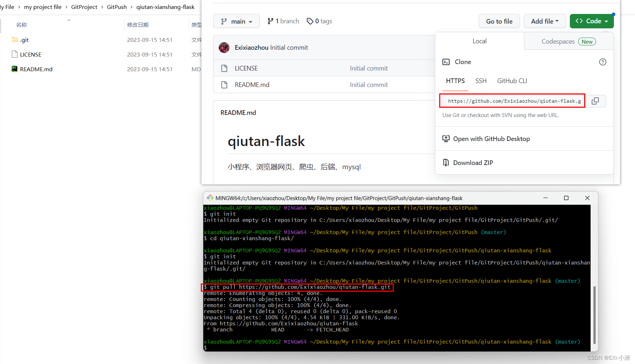This screenshot has height=364, width=635.
Task: Open the Initial commit message link in header
Action: (289, 48)
